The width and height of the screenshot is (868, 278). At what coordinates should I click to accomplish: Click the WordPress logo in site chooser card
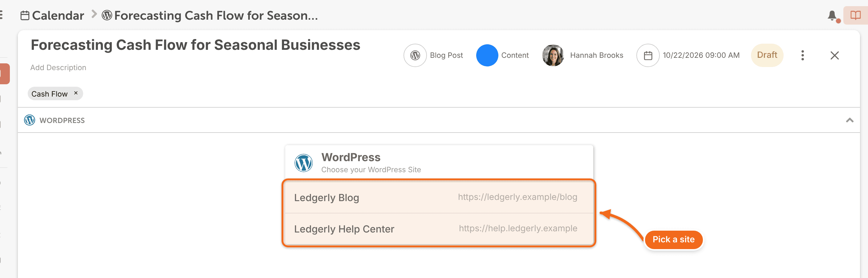tap(304, 163)
